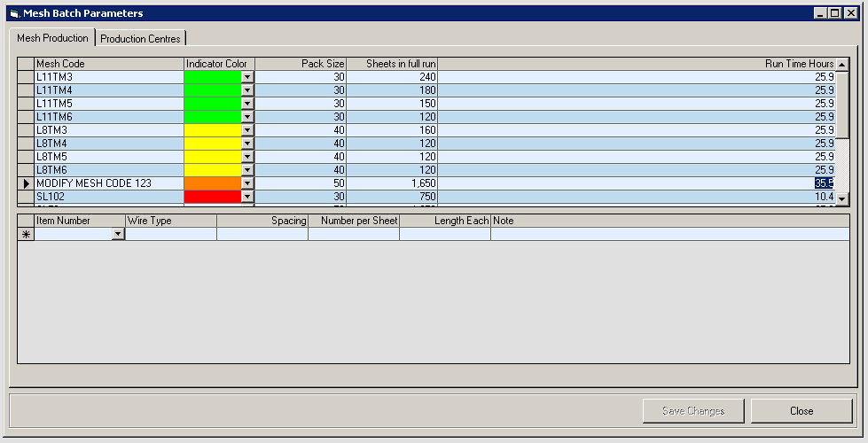Click the highlighted 35.5 run time cell
Screen dimensions: 868x443
(x=637, y=183)
